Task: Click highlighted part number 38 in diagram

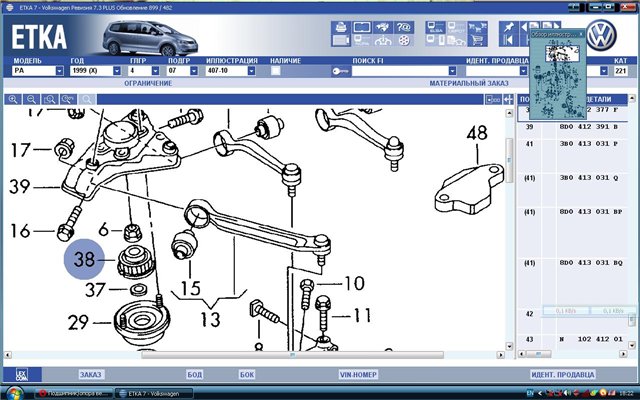Action: 84,259
